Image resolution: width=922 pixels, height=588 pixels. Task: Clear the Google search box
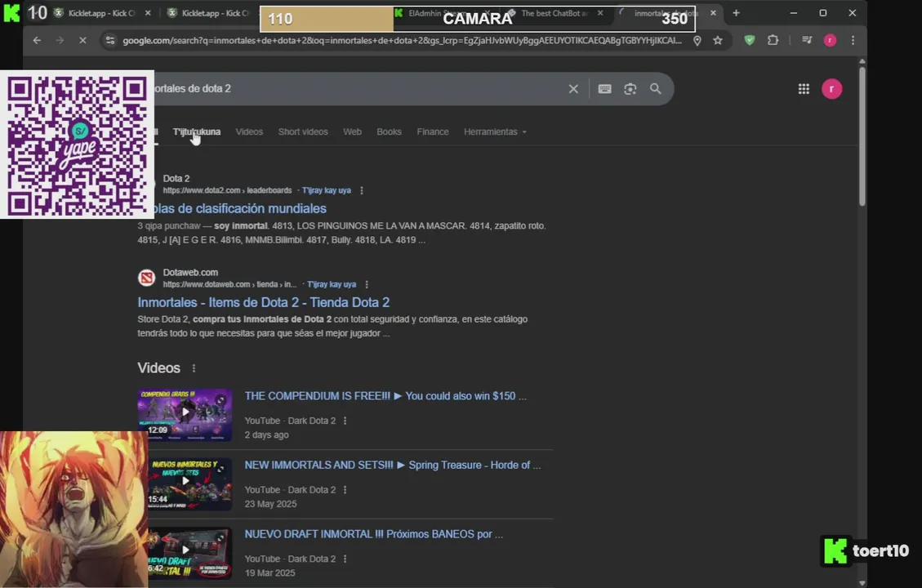point(573,89)
